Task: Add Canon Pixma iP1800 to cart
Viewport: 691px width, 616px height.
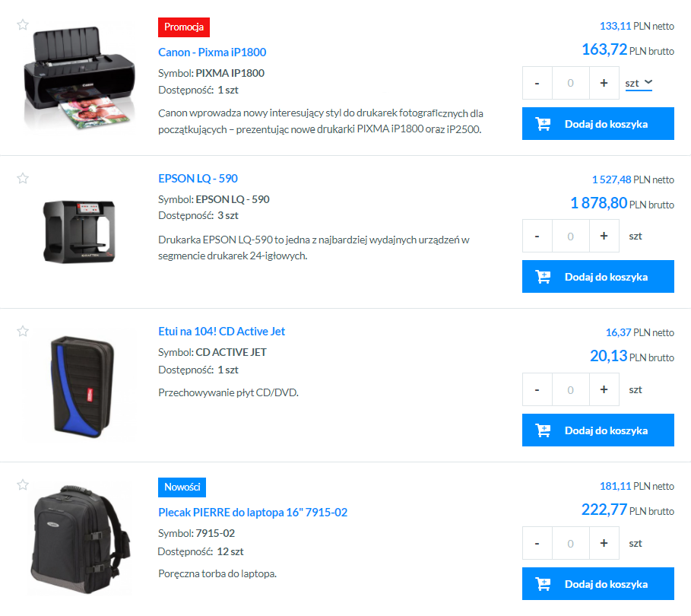Action: [x=598, y=124]
